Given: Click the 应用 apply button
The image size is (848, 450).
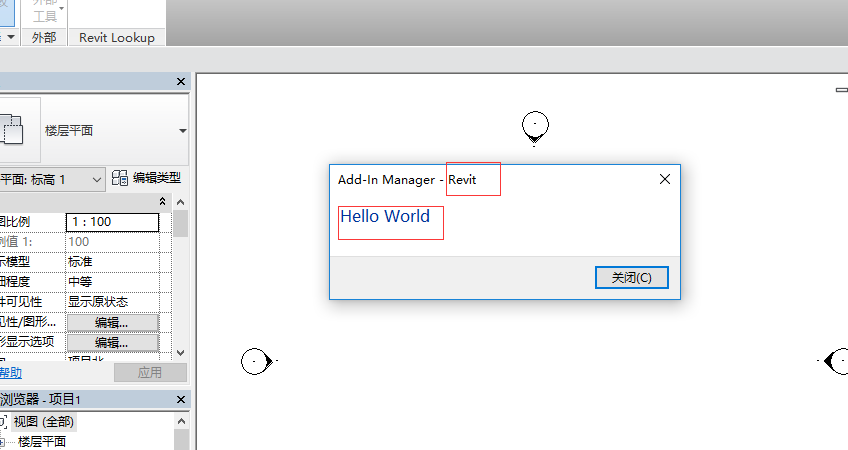Looking at the screenshot, I should click(x=150, y=373).
